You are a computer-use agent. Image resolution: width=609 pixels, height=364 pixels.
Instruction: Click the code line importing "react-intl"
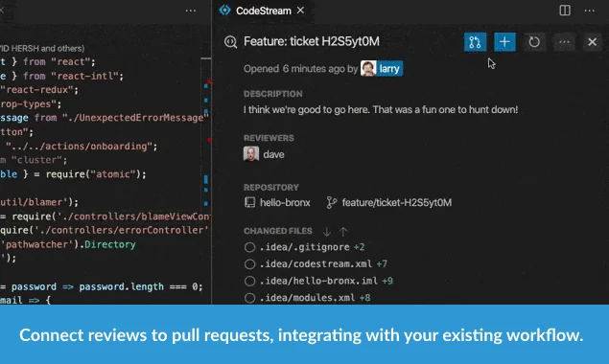pos(62,76)
